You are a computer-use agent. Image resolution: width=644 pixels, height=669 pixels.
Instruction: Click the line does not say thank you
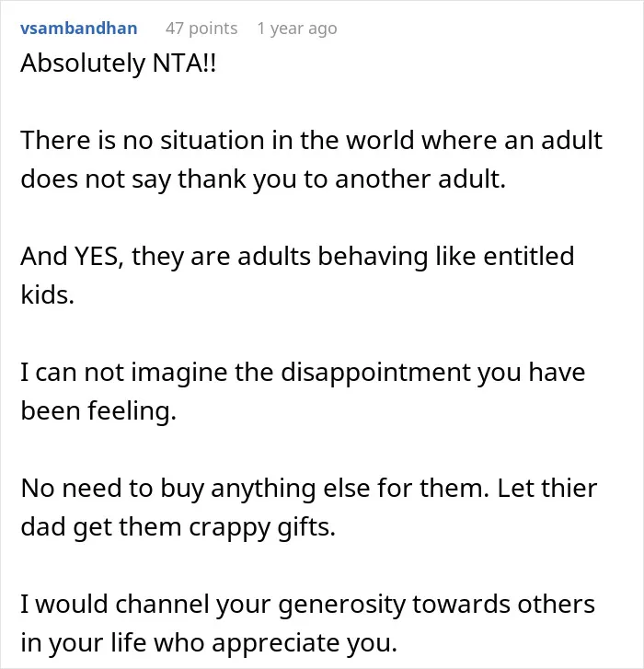(263, 179)
